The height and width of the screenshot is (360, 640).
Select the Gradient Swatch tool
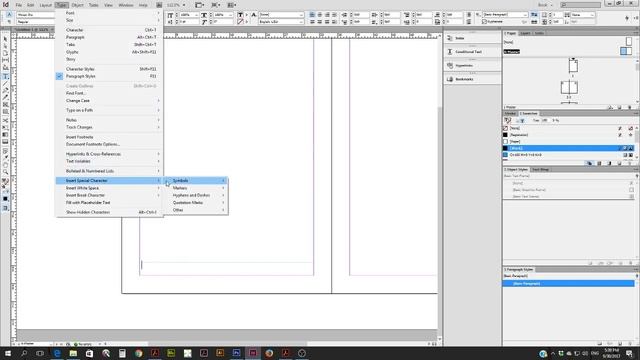(x=5, y=134)
